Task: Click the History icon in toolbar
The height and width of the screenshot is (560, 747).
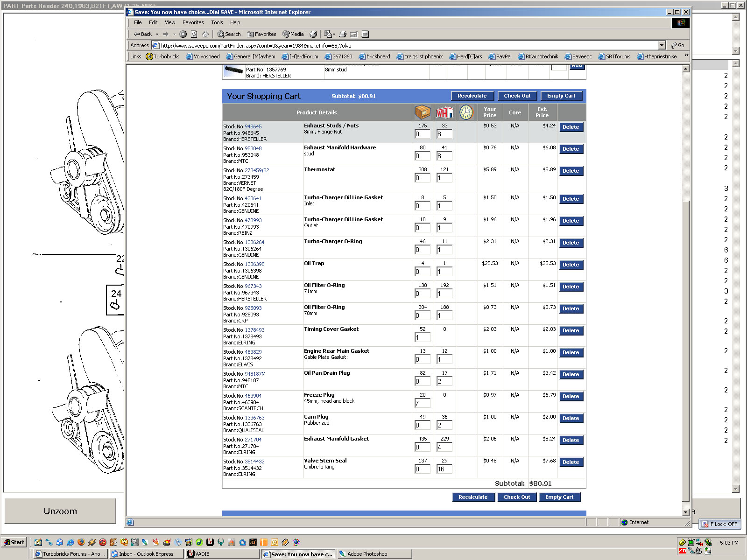Action: click(313, 34)
